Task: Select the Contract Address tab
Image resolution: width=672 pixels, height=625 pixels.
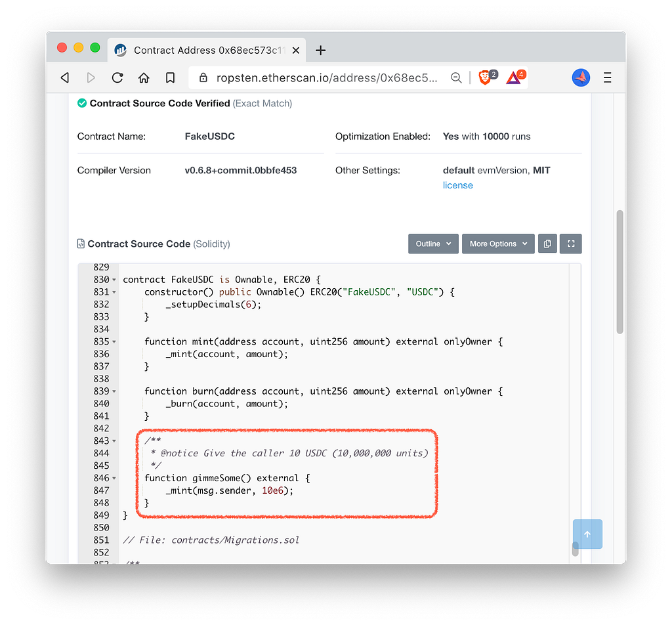Action: point(207,50)
